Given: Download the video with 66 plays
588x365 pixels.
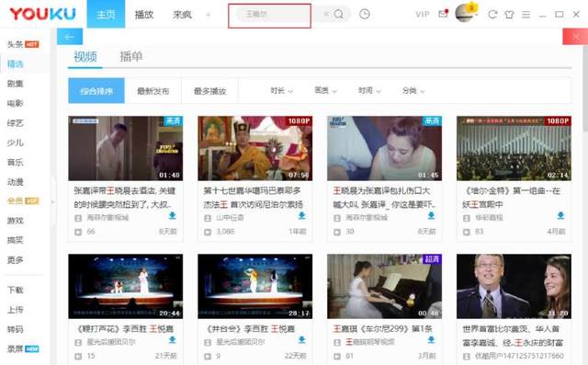Looking at the screenshot, I should click(173, 216).
